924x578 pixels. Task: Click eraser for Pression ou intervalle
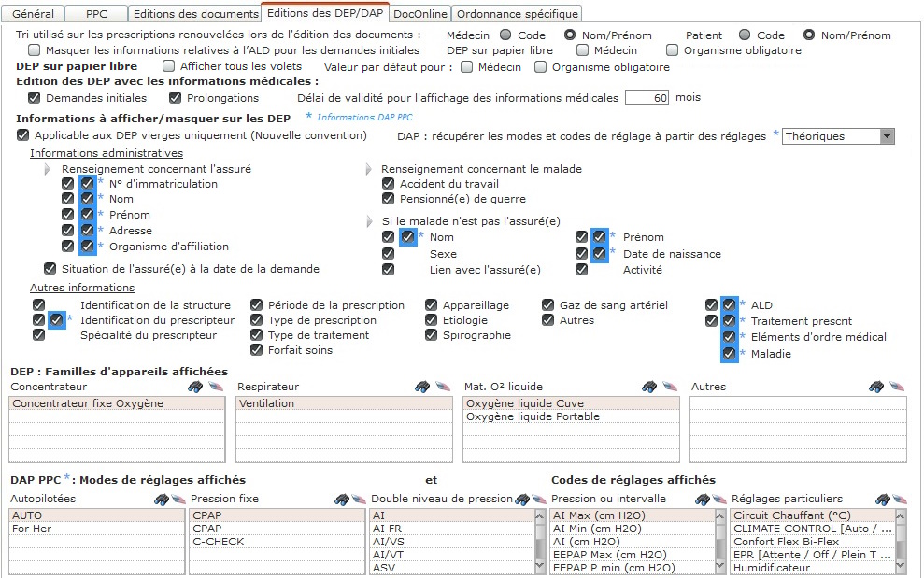pos(719,500)
